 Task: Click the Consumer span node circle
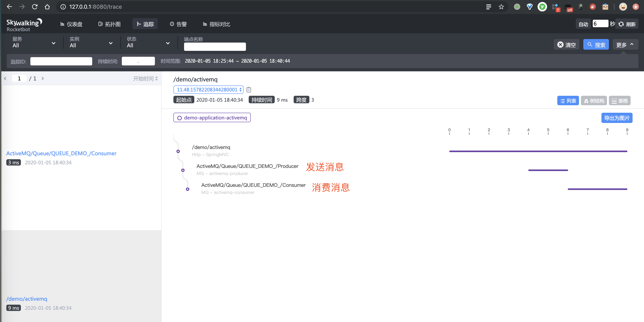pos(187,189)
